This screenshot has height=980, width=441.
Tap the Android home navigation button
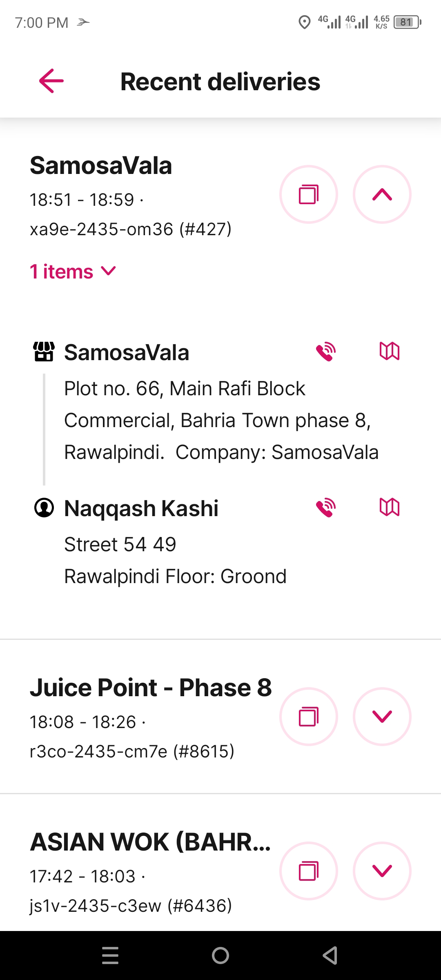point(220,955)
